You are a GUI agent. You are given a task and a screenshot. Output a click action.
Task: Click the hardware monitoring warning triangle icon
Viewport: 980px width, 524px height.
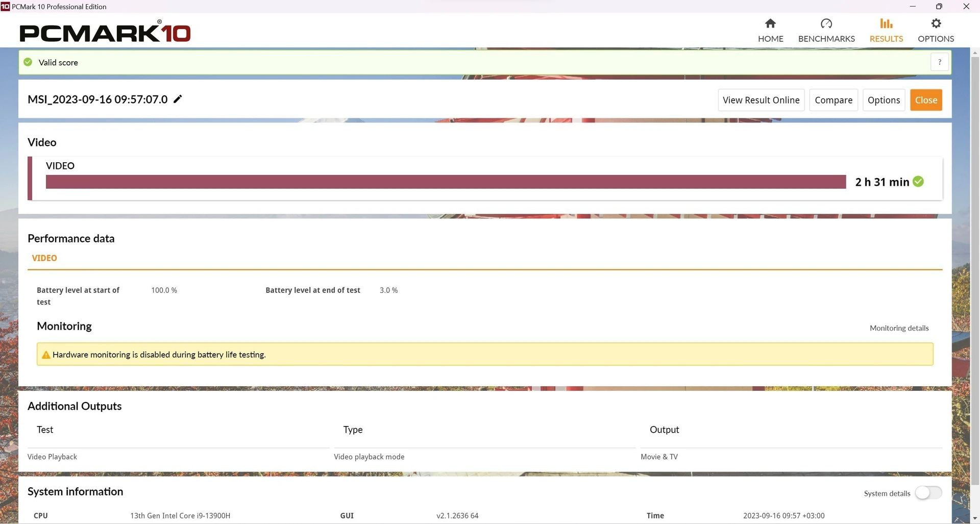point(45,355)
